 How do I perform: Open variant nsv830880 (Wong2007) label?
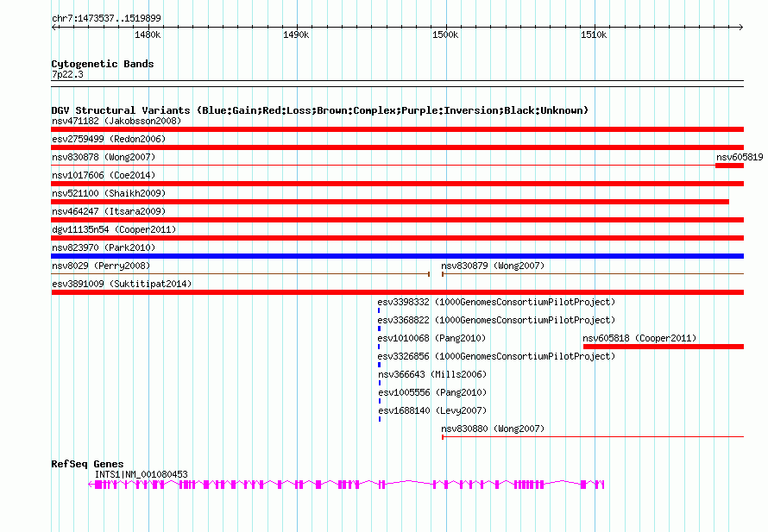pos(493,429)
